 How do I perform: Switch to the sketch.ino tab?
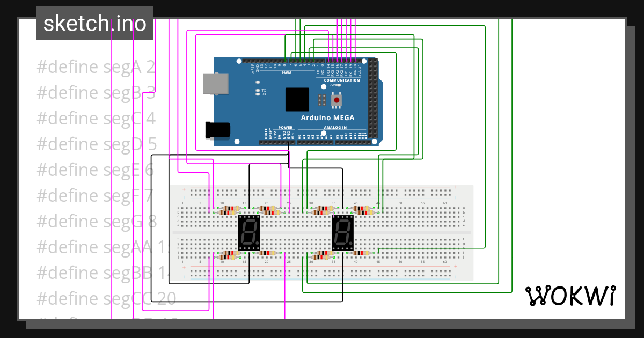94,23
